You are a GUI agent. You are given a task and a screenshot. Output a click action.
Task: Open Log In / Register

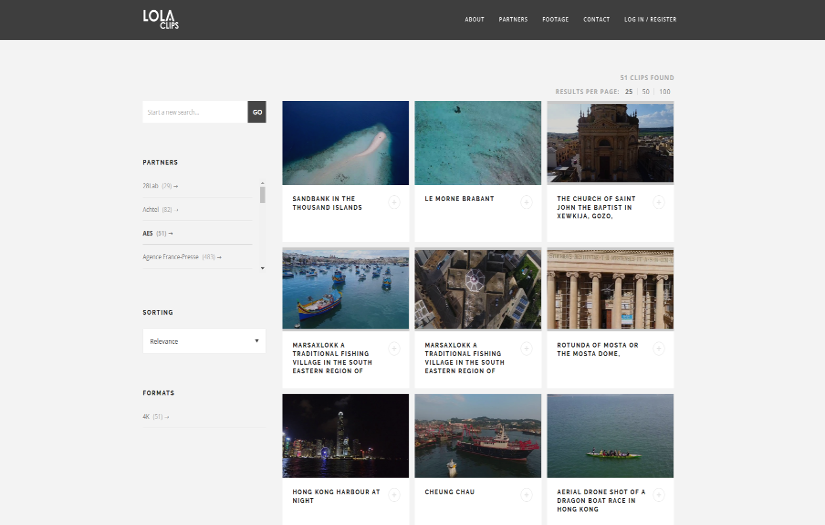pyautogui.click(x=650, y=19)
